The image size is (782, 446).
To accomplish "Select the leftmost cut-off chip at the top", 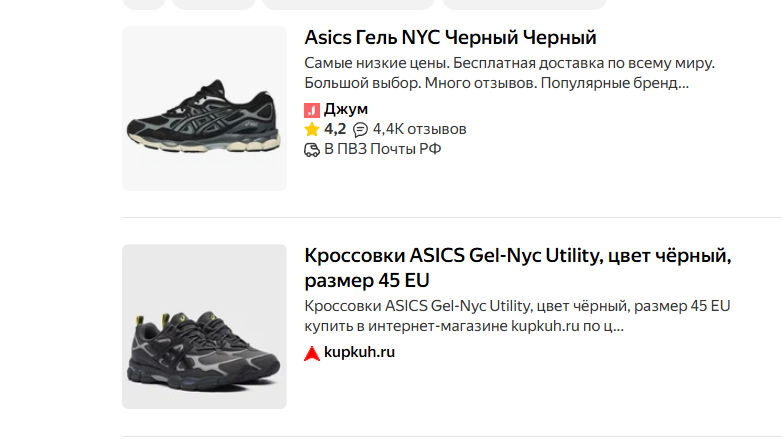I will coord(144,4).
